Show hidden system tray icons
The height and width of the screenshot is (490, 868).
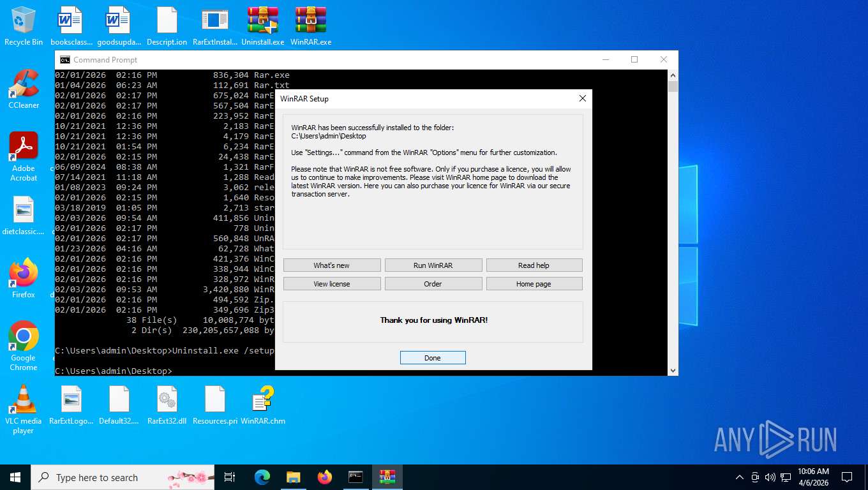(740, 477)
